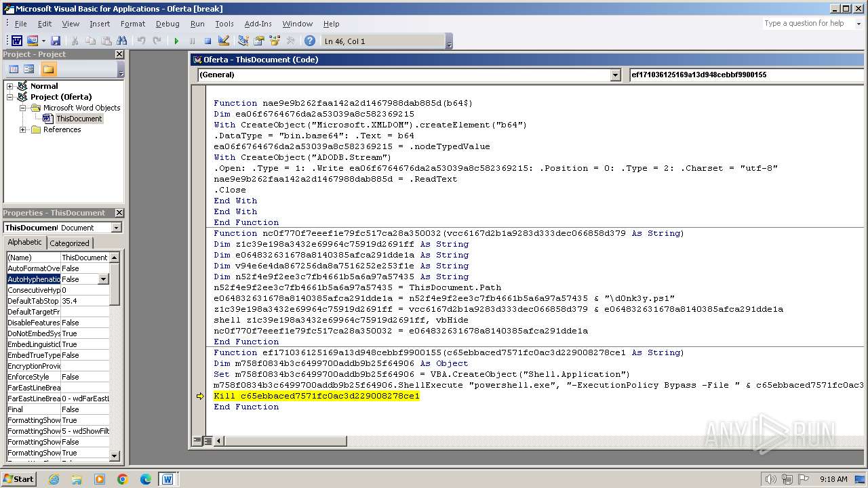The width and height of the screenshot is (868, 488).
Task: Open the ThisDocument object dropdown in Properties
Action: point(116,228)
